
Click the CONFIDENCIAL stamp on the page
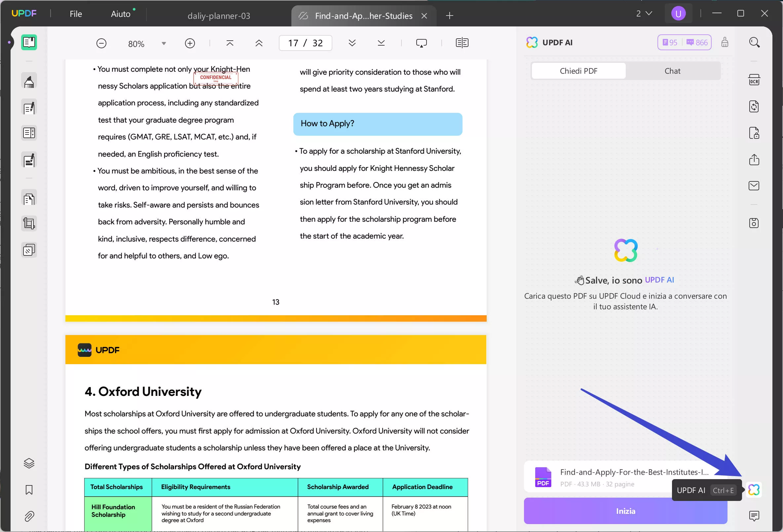(x=216, y=78)
